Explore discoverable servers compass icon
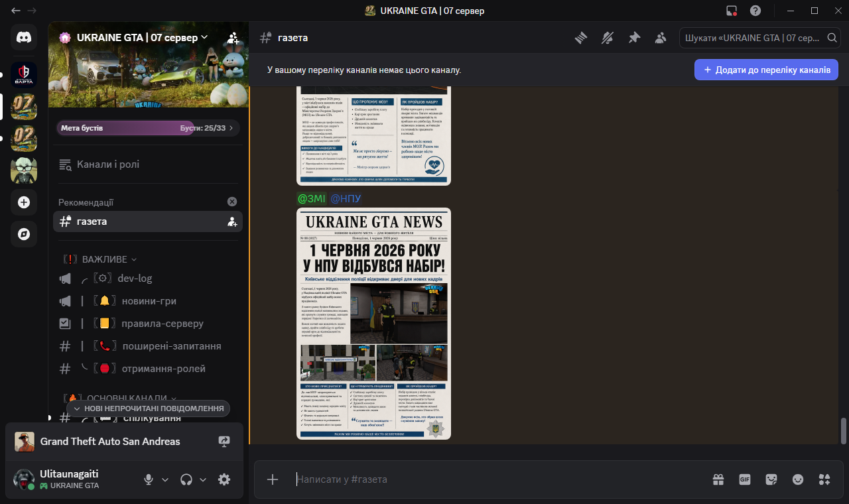Viewport: 849px width, 504px height. 24,234
